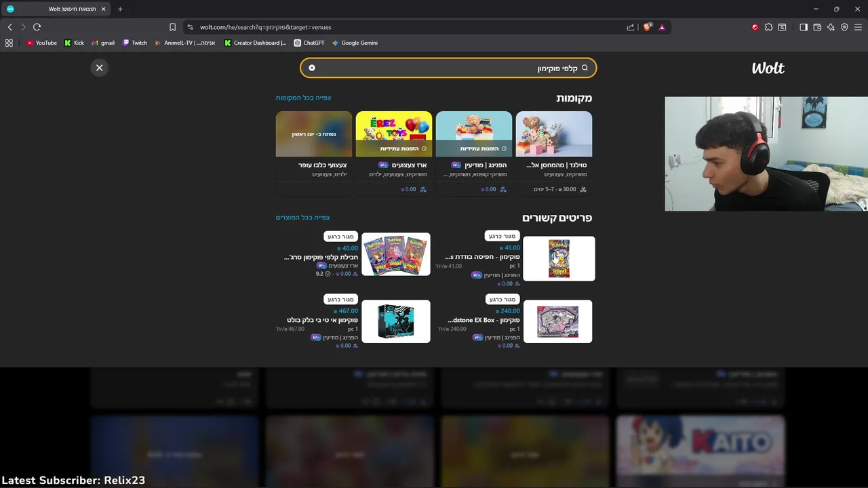This screenshot has height=488, width=868.
Task: Select the Wolt search results tab
Action: click(x=56, y=9)
